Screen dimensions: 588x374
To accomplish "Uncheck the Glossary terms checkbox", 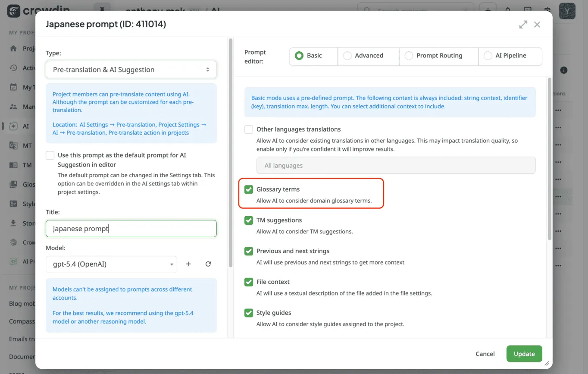I will (x=249, y=189).
